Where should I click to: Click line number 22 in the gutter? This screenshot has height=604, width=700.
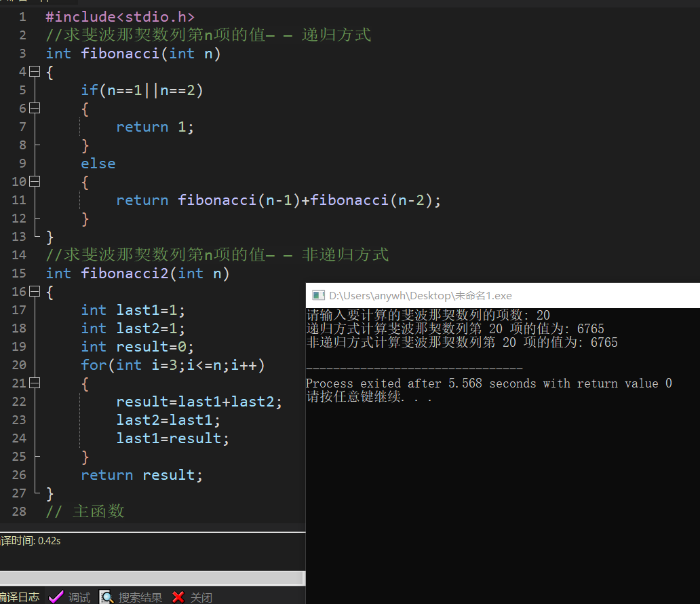pyautogui.click(x=19, y=402)
